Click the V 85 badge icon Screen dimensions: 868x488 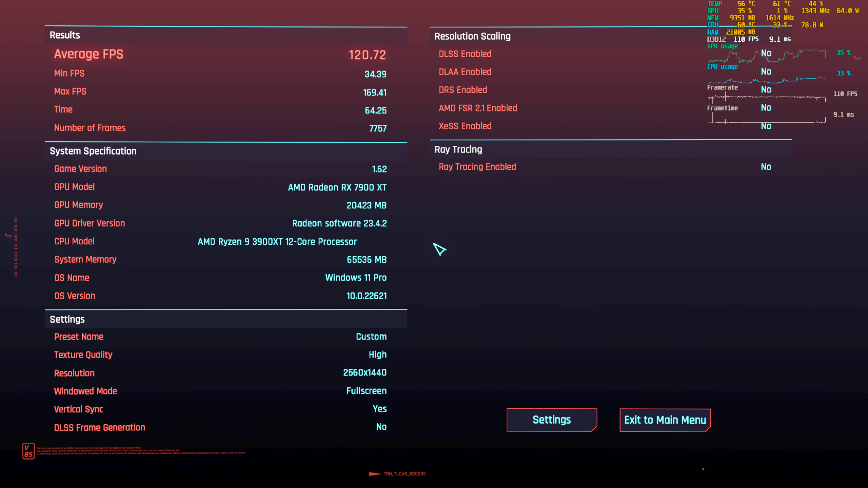coord(28,451)
